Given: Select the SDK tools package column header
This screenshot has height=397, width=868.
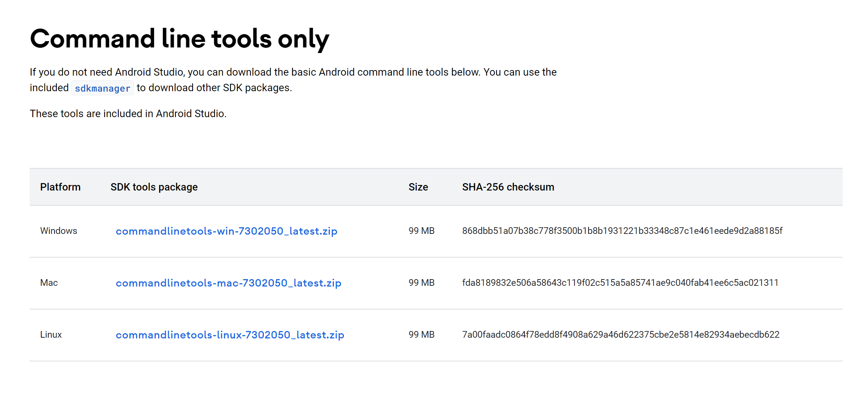Looking at the screenshot, I should click(x=154, y=187).
